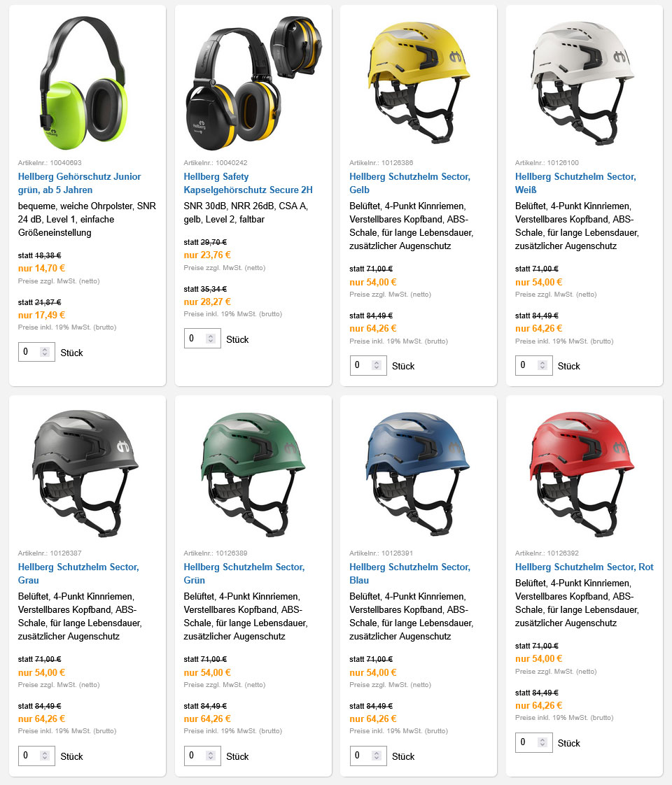Image resolution: width=672 pixels, height=785 pixels.
Task: Focus quantity field for blue Sector helmet
Action: pos(360,756)
